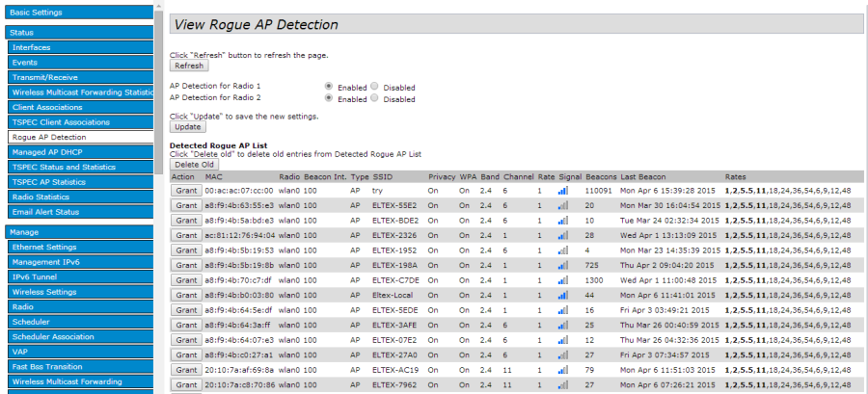Collapse the Manage menu section

77,232
